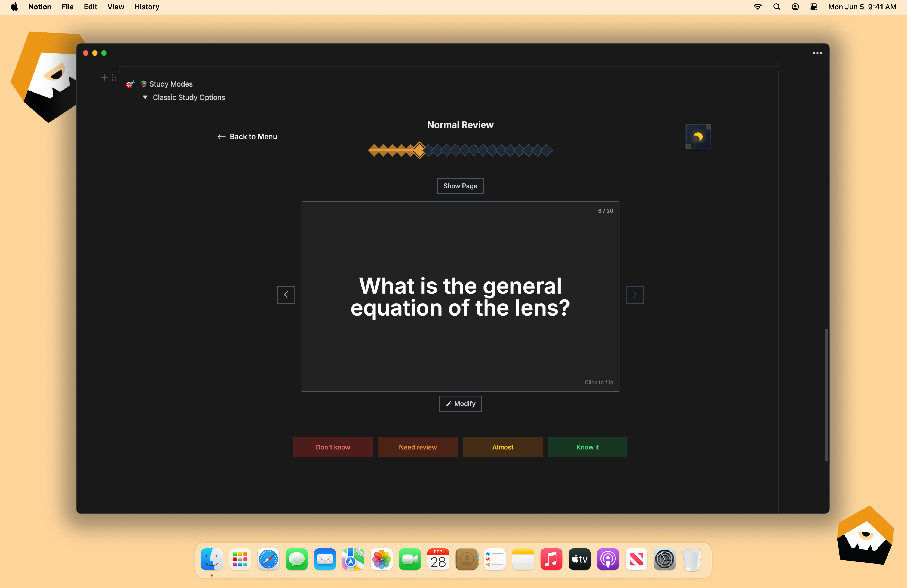Click the date and time clock
The width and height of the screenshot is (907, 588).
(x=862, y=7)
